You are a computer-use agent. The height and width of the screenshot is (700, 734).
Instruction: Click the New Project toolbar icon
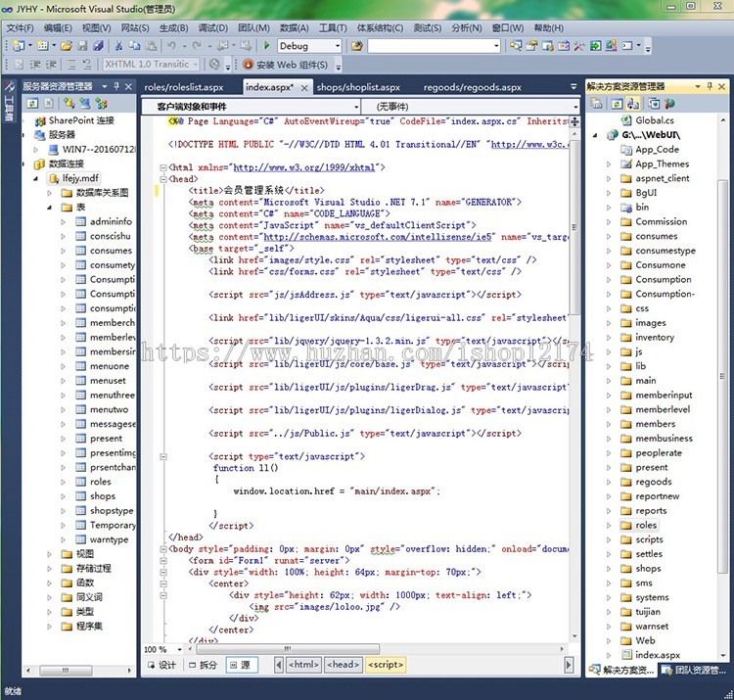tap(20, 45)
